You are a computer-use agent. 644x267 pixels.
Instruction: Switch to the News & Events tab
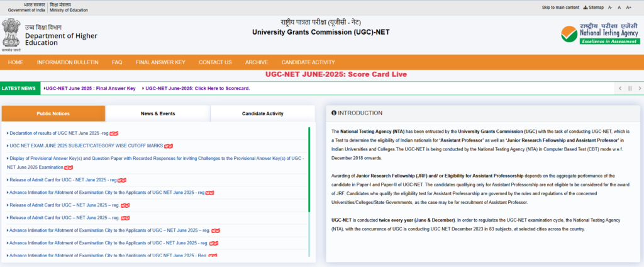coord(158,113)
